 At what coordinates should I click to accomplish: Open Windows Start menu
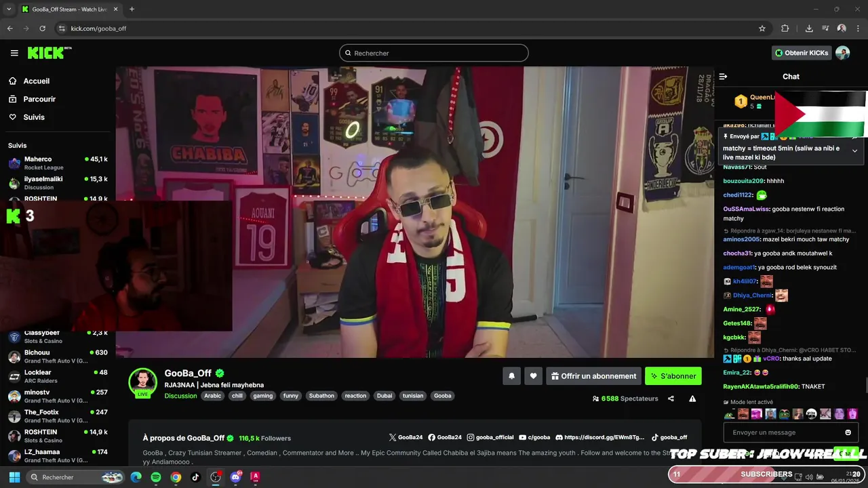(14, 477)
